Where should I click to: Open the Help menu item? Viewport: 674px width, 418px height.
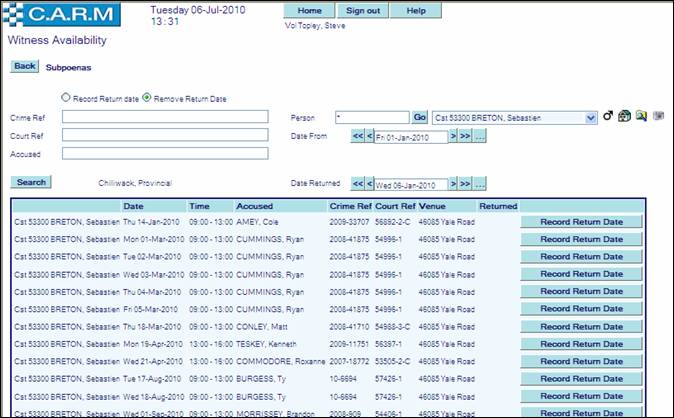(x=416, y=10)
